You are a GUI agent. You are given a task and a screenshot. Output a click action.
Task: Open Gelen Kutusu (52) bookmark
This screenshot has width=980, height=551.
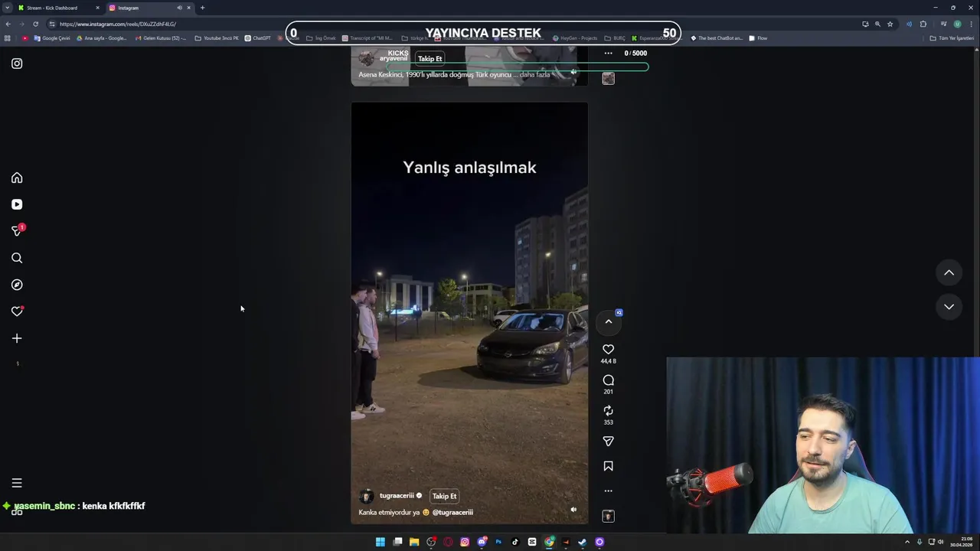tap(160, 38)
